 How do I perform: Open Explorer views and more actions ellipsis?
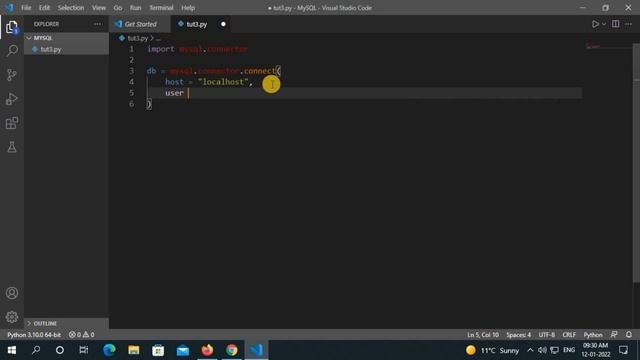tap(98, 24)
